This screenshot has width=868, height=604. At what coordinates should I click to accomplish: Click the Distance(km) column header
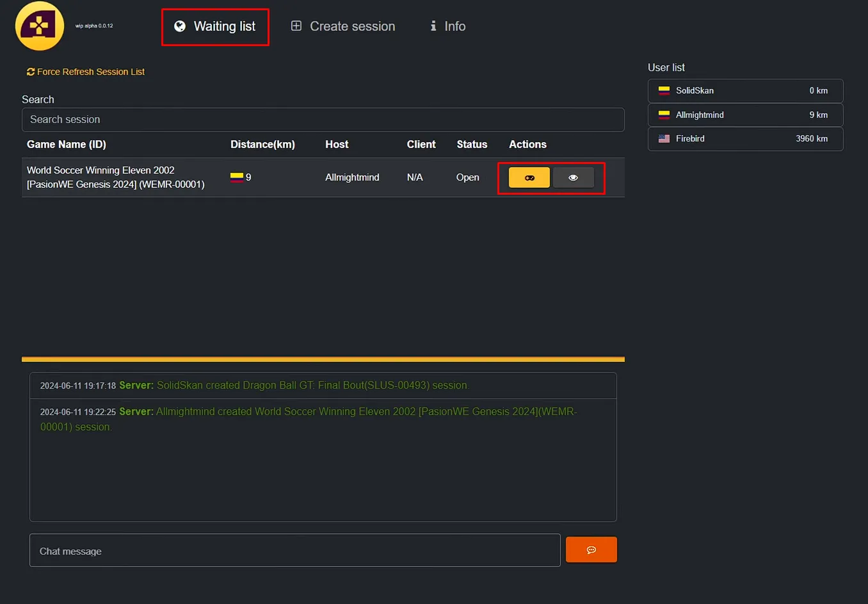pos(262,145)
